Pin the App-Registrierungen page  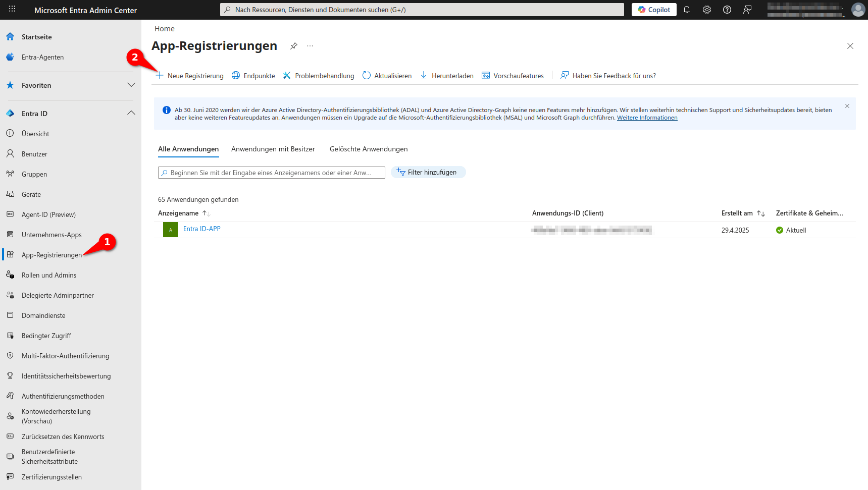(x=293, y=46)
